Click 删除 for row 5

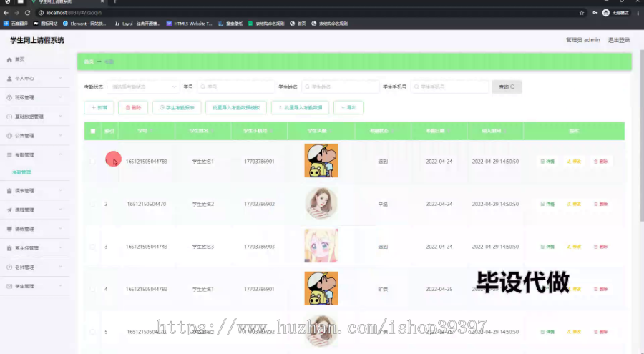pyautogui.click(x=601, y=332)
